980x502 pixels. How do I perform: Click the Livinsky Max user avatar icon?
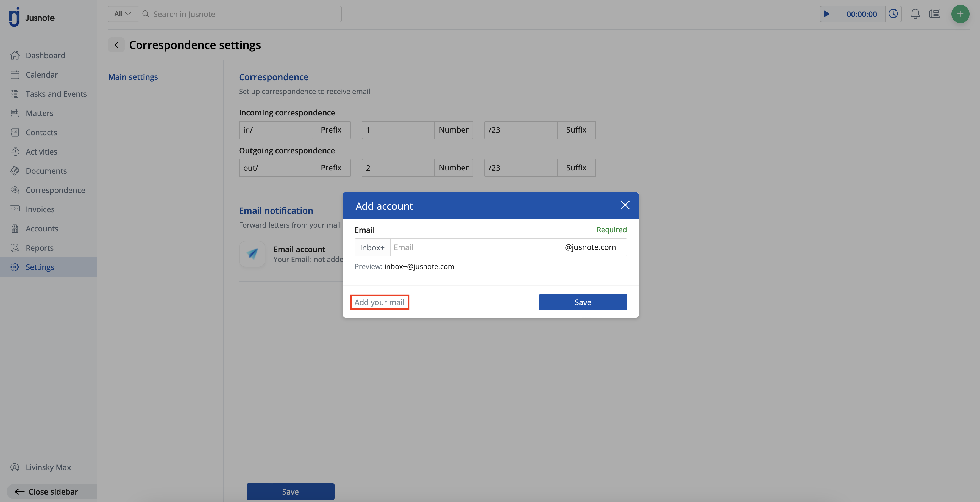pyautogui.click(x=15, y=467)
